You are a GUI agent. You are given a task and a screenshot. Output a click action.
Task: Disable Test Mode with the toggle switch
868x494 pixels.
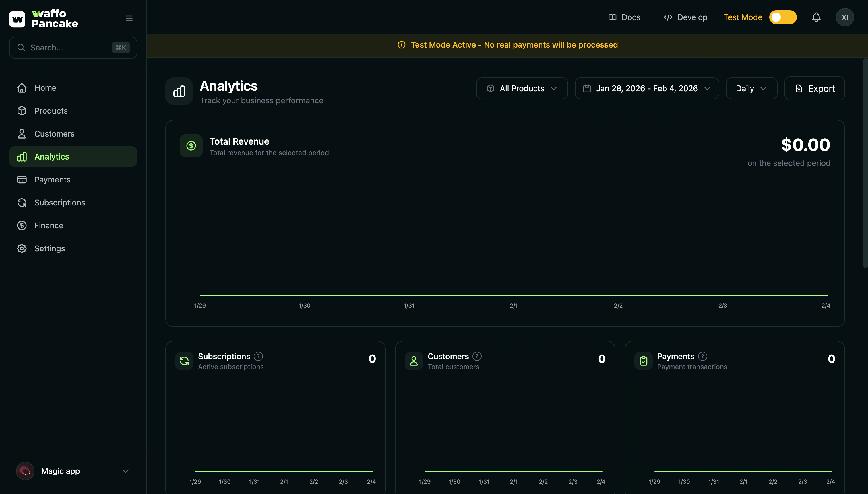point(782,17)
